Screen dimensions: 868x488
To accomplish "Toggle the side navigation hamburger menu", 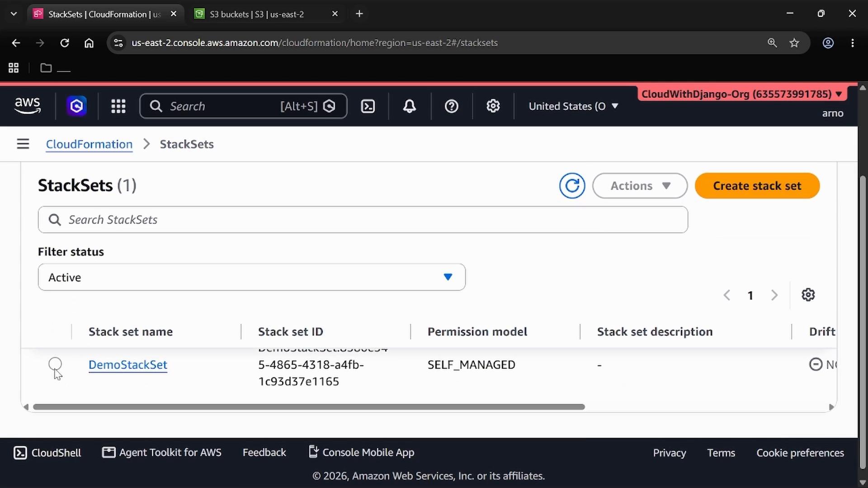I will tap(23, 144).
